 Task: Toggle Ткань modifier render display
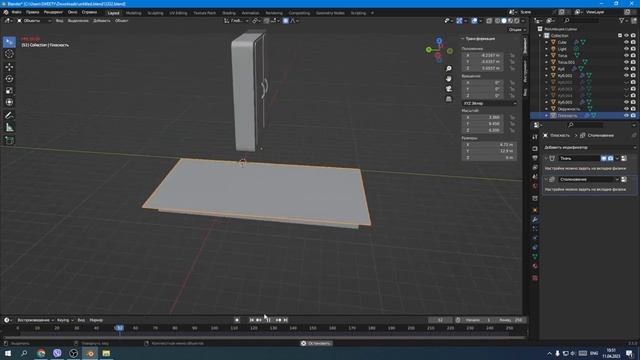[x=610, y=158]
